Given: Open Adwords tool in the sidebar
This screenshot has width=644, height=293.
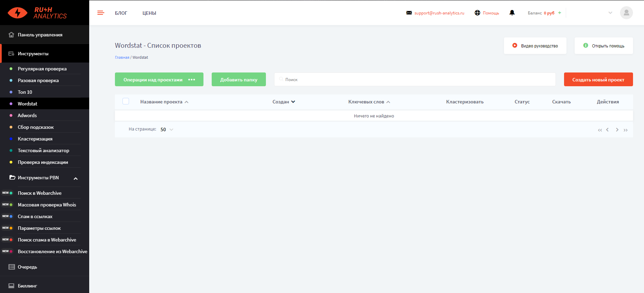Looking at the screenshot, I should [x=27, y=115].
